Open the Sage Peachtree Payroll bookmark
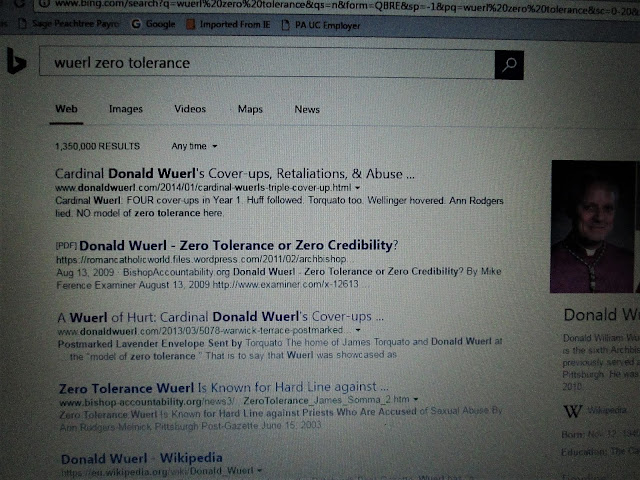 pos(69,24)
